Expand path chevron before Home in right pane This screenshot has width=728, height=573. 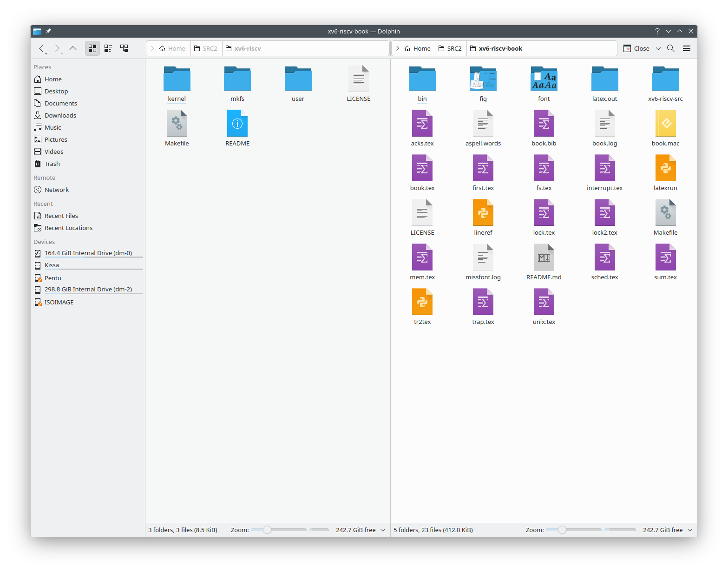point(398,48)
